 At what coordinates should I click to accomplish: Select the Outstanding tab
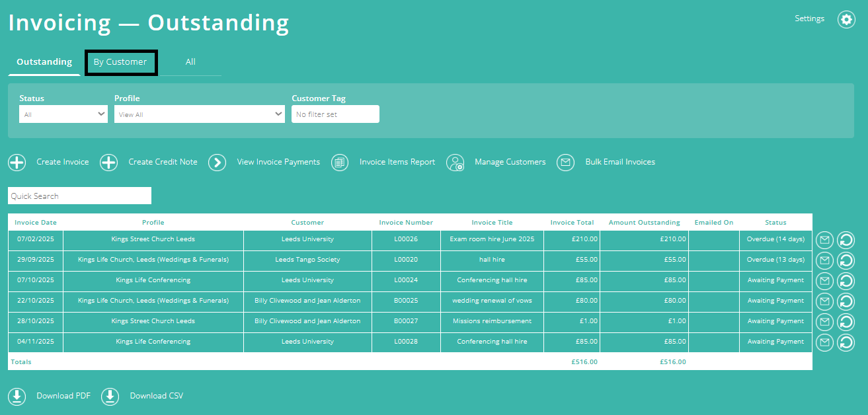coord(44,61)
